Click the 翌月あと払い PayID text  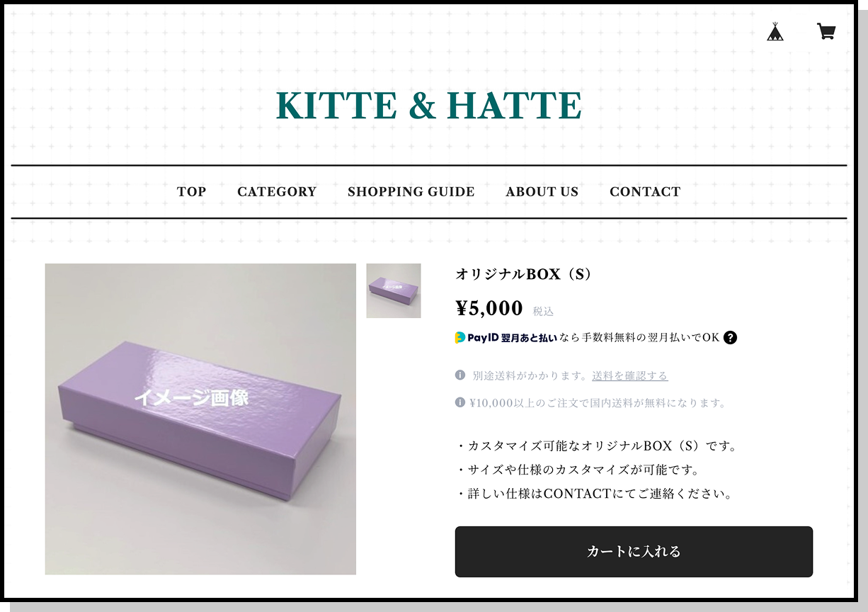tap(529, 338)
